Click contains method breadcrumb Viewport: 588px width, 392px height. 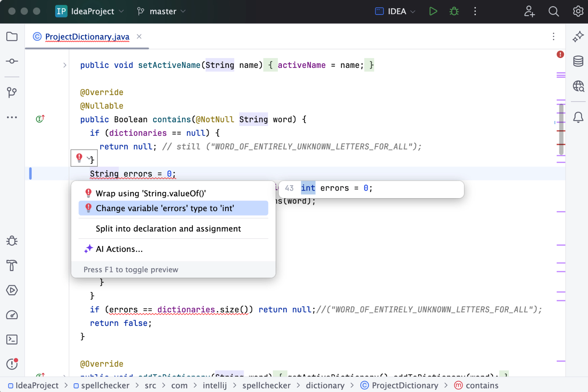click(x=477, y=385)
